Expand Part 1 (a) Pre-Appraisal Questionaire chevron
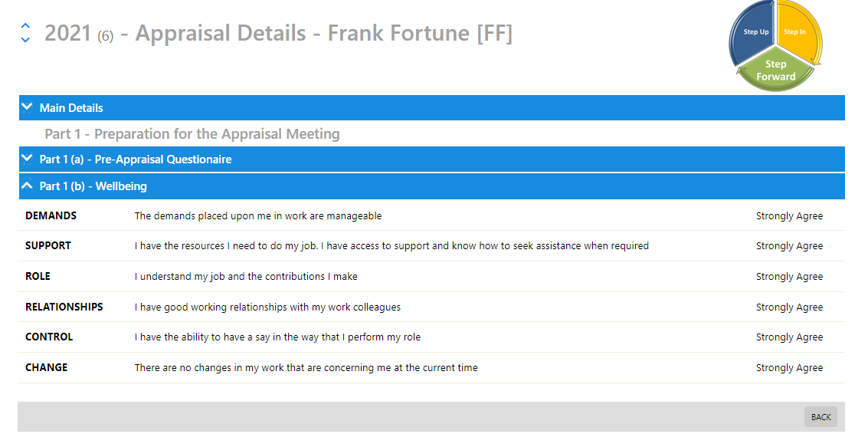The width and height of the screenshot is (868, 447). point(27,159)
